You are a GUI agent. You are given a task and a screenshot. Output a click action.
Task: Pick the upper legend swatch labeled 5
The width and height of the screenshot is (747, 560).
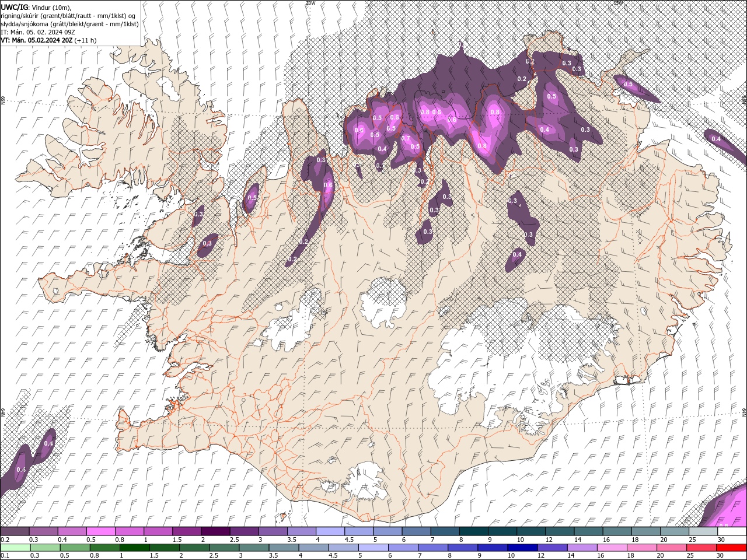pyautogui.click(x=387, y=531)
